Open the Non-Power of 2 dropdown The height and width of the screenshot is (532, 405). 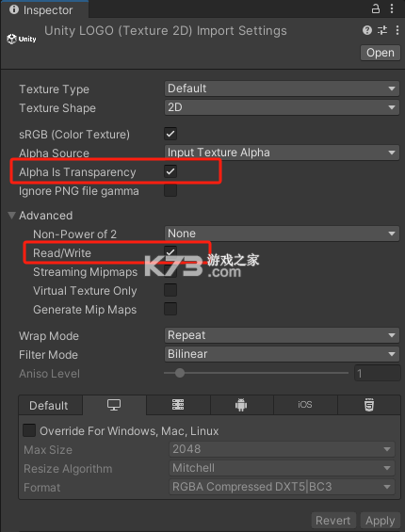(282, 234)
